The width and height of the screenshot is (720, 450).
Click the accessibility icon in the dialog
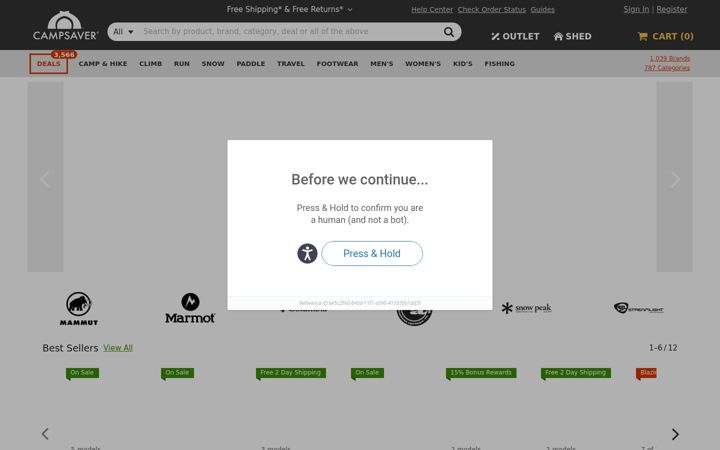307,253
